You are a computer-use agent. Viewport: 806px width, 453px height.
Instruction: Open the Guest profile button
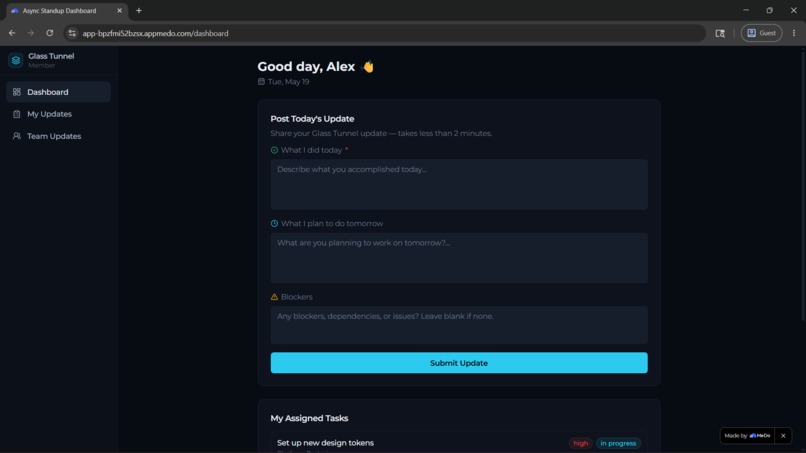(761, 33)
